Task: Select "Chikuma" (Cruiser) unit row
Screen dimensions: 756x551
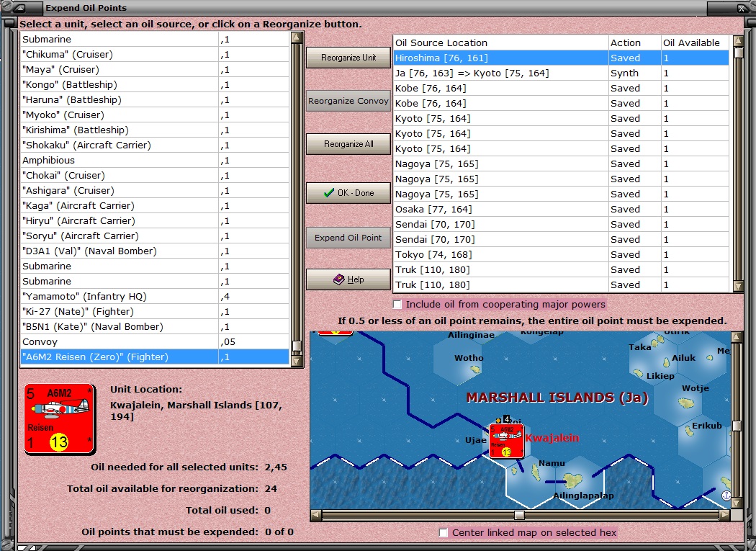Action: [155, 55]
